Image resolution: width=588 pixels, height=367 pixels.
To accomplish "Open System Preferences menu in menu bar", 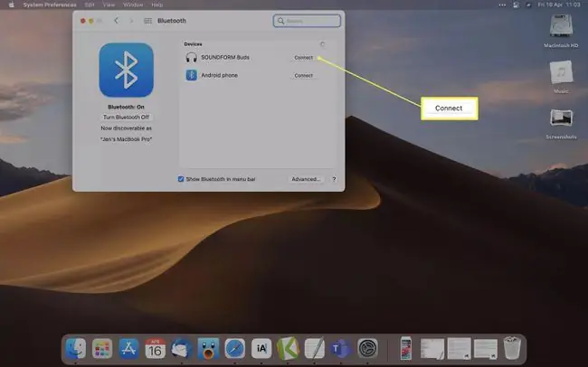I will tap(50, 5).
